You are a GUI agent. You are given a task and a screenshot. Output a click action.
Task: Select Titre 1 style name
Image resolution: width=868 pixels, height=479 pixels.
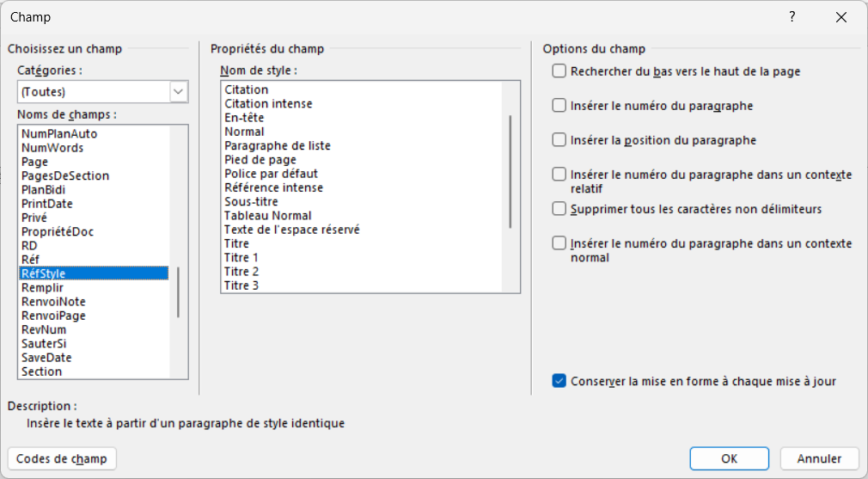point(241,257)
